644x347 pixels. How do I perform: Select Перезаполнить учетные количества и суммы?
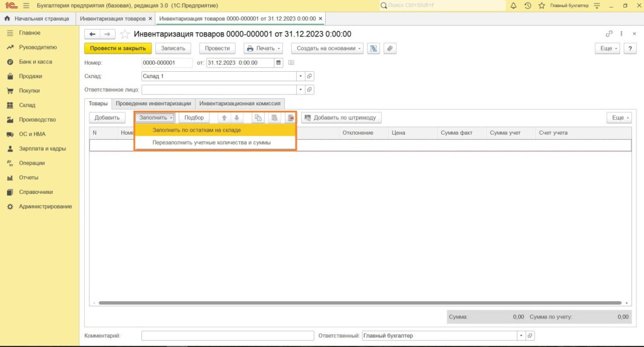(x=215, y=143)
